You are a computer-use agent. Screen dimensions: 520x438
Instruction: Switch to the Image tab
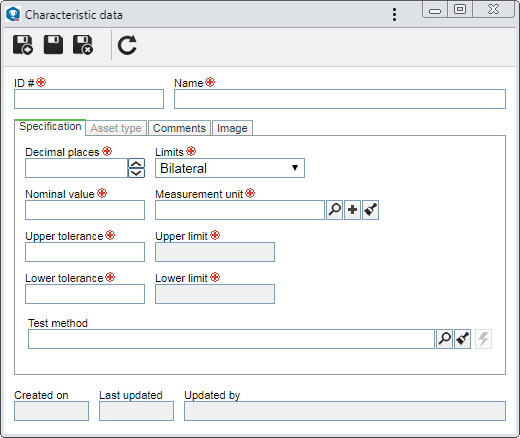pos(232,128)
